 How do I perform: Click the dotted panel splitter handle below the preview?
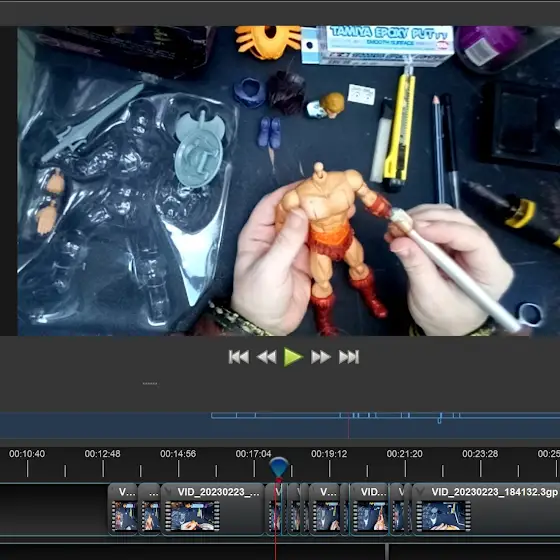(150, 384)
